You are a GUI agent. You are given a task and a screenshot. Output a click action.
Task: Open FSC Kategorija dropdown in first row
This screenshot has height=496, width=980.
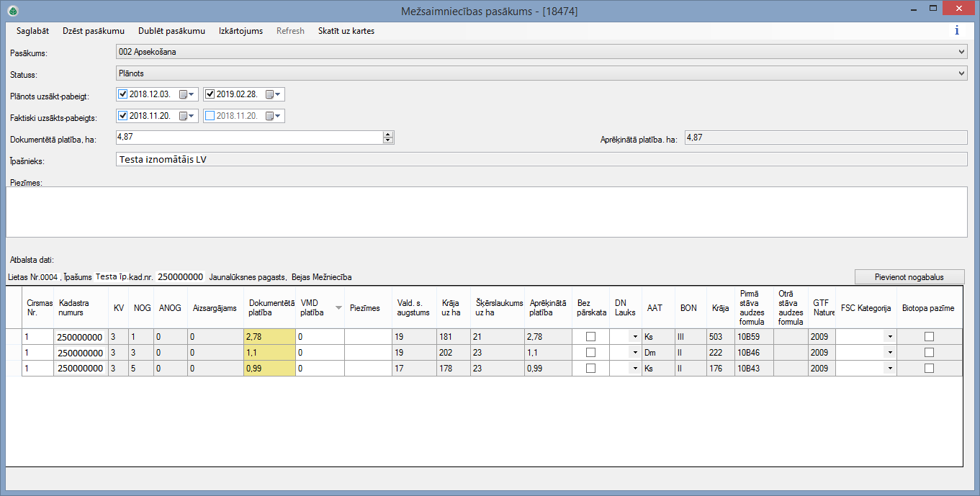click(x=889, y=336)
